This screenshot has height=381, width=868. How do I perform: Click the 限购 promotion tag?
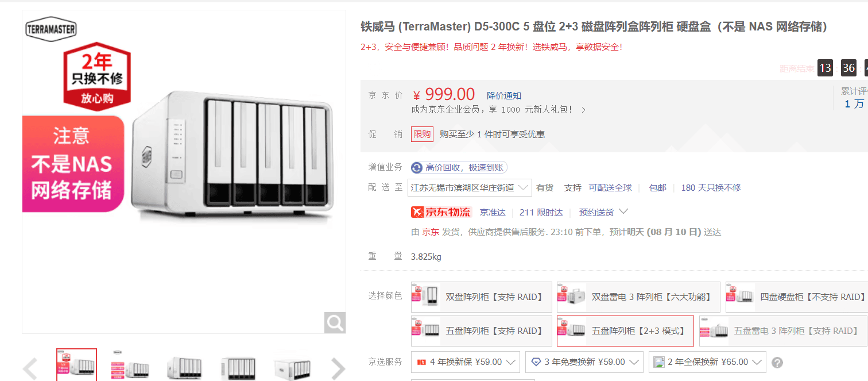(422, 134)
